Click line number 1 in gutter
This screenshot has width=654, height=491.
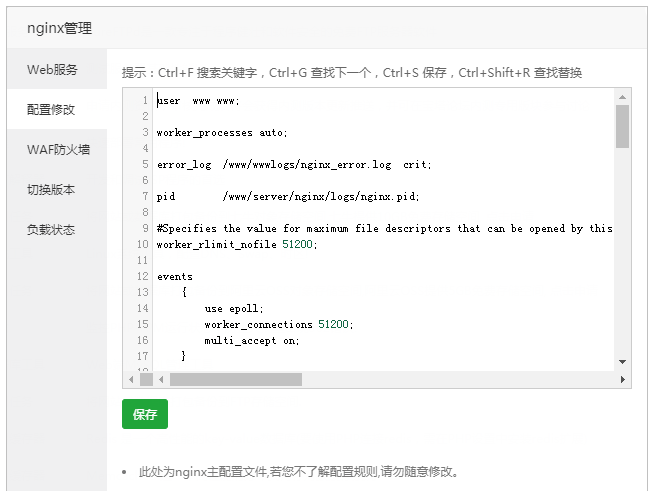click(x=145, y=101)
